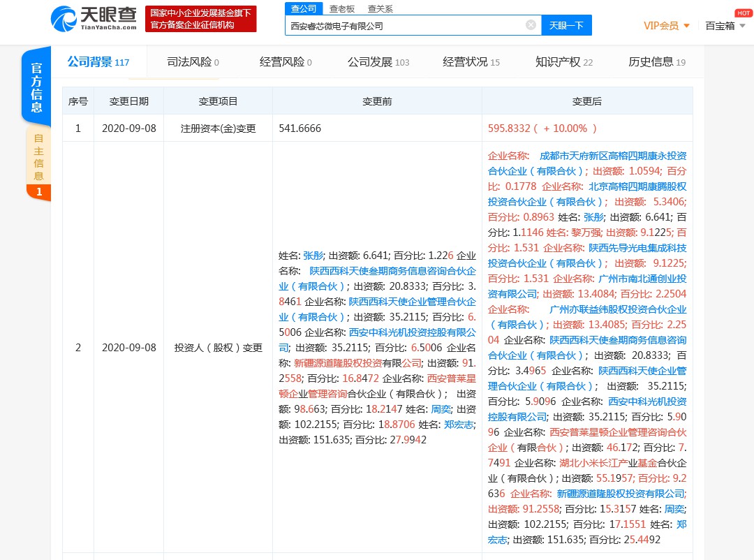
Task: Click the 2020-09-08 date in row 2
Action: (129, 347)
